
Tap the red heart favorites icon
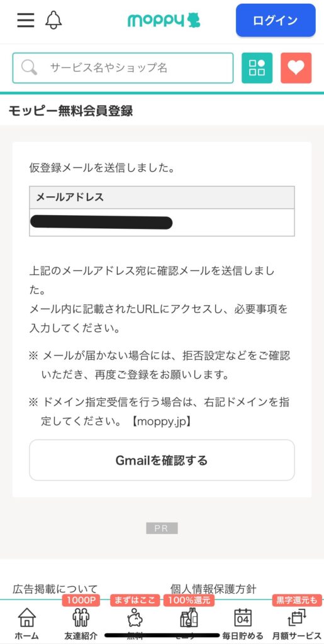point(296,68)
